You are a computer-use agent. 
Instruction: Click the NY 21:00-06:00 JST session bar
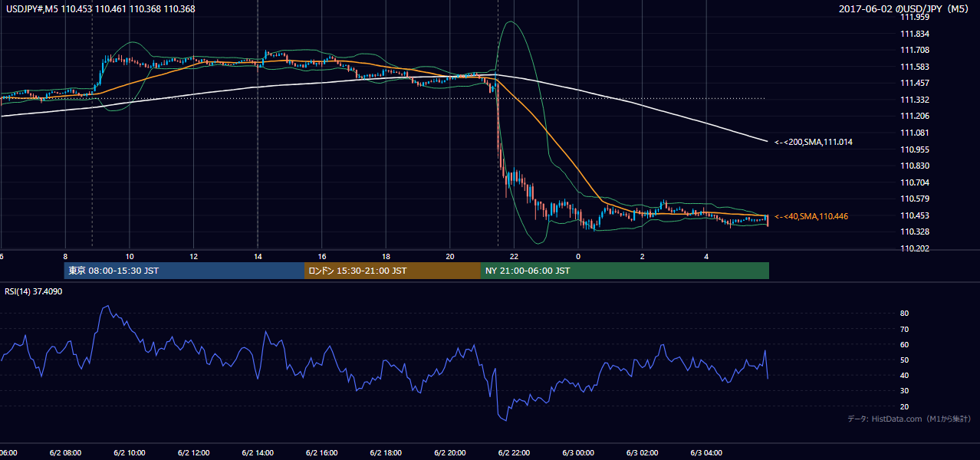click(x=625, y=271)
